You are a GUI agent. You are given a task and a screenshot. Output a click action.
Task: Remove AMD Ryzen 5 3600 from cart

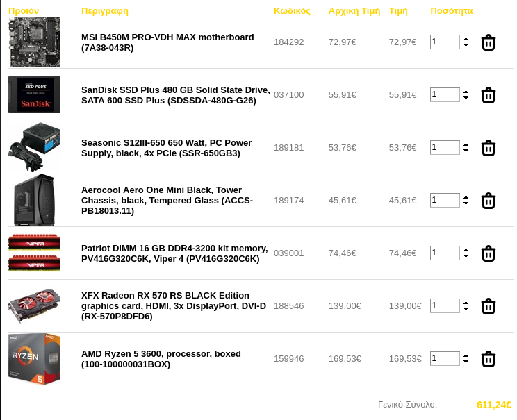(x=489, y=359)
